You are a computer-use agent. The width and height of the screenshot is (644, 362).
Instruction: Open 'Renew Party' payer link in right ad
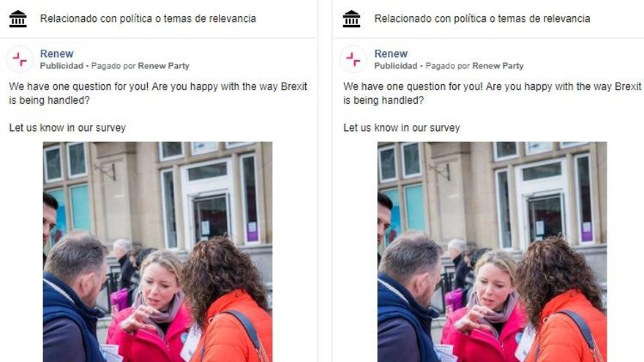(x=498, y=66)
